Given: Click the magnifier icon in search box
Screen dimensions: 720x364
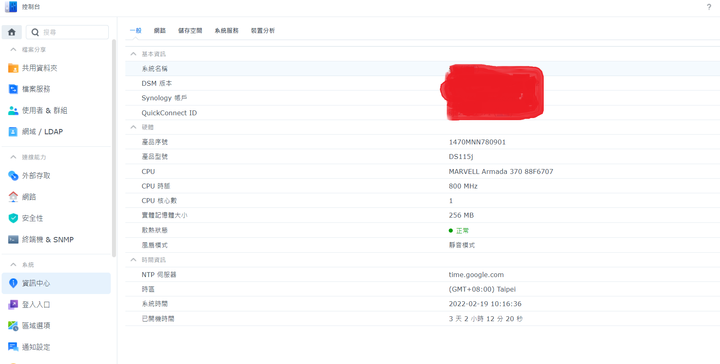Looking at the screenshot, I should pos(35,33).
